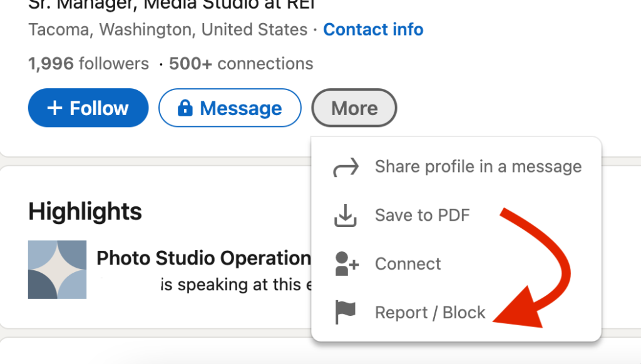Open the event thumbnail under Highlights
The image size is (641, 364).
57,270
